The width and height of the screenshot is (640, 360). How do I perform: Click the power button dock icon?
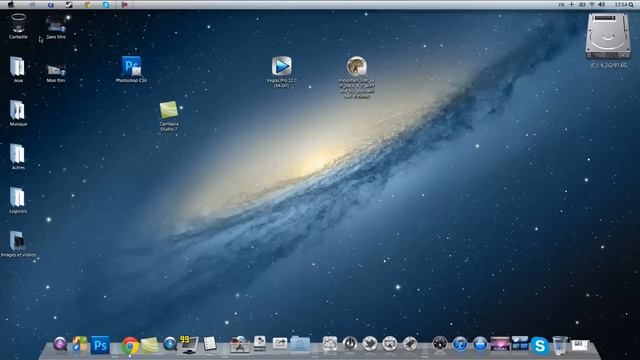coord(350,344)
